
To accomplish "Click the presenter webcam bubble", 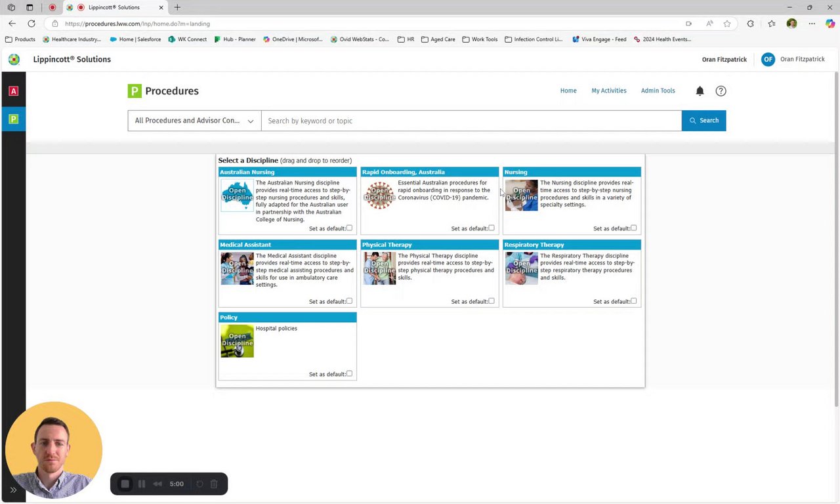I will (x=54, y=450).
